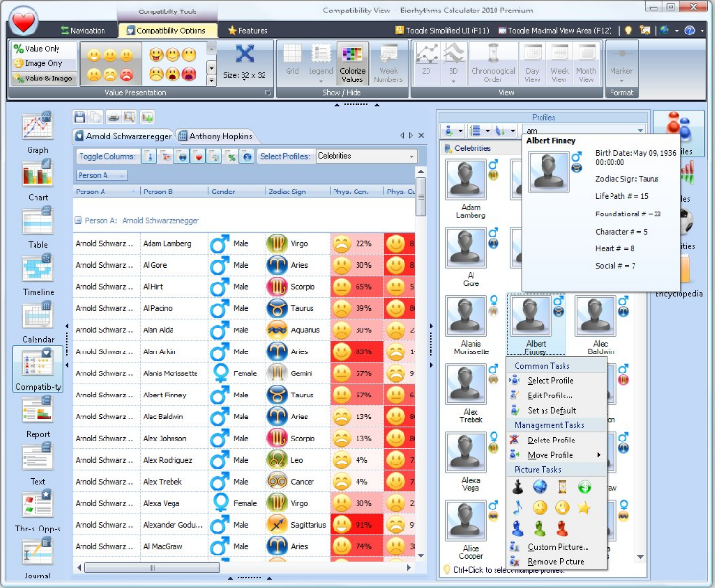
Task: Open the 3D view dropdown
Action: coord(453,63)
